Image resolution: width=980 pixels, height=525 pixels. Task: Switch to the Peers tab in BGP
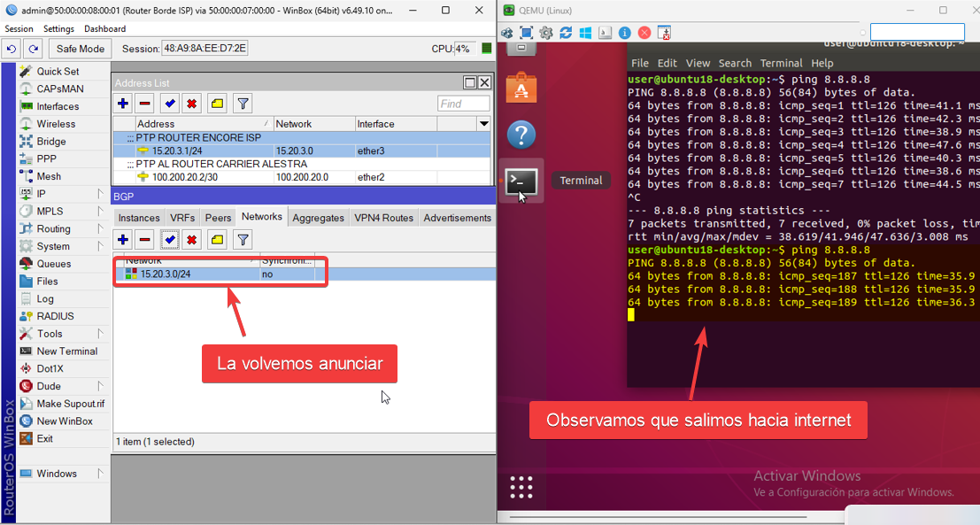(x=218, y=218)
